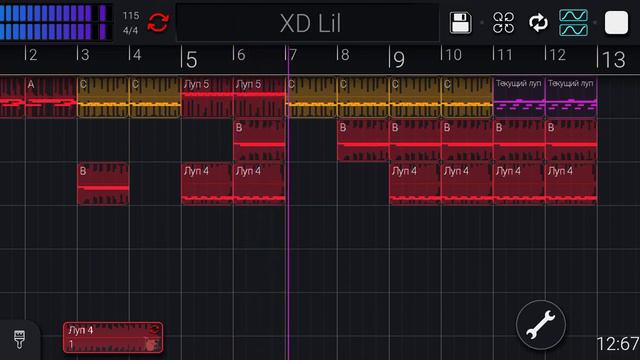Select Луп 4 clip at bar 11
This screenshot has width=640, height=360.
click(519, 184)
